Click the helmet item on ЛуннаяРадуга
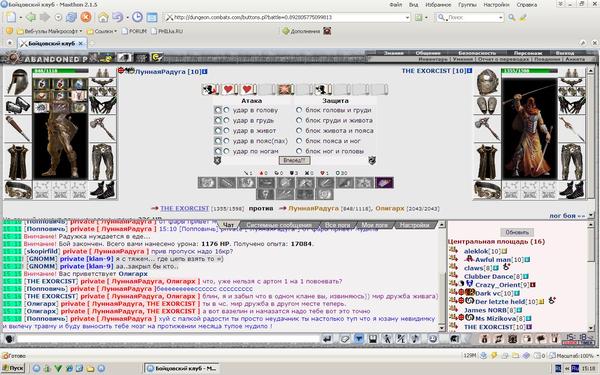 click(18, 82)
